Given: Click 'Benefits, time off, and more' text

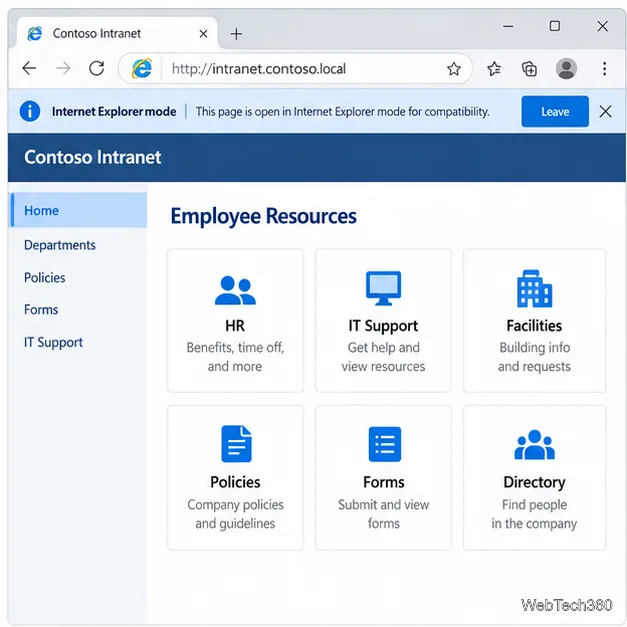Looking at the screenshot, I should click(x=235, y=357).
